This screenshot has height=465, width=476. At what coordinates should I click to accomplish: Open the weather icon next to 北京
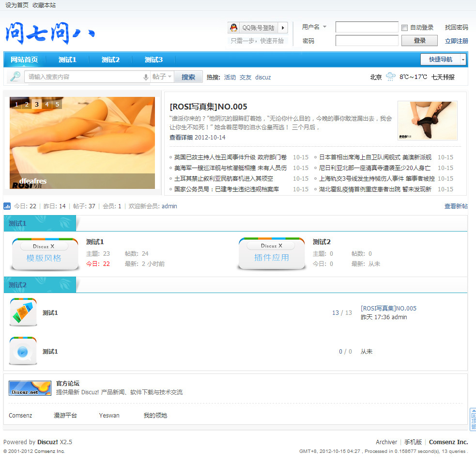click(x=390, y=77)
